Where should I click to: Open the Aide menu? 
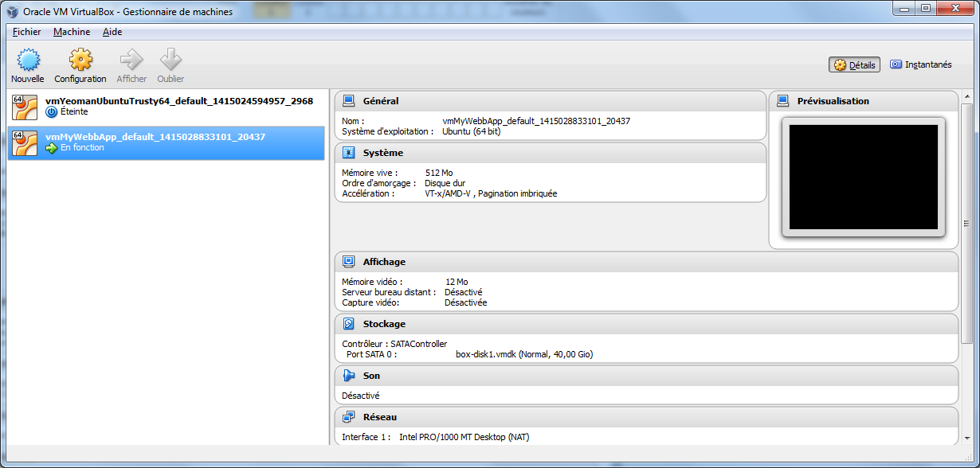112,32
